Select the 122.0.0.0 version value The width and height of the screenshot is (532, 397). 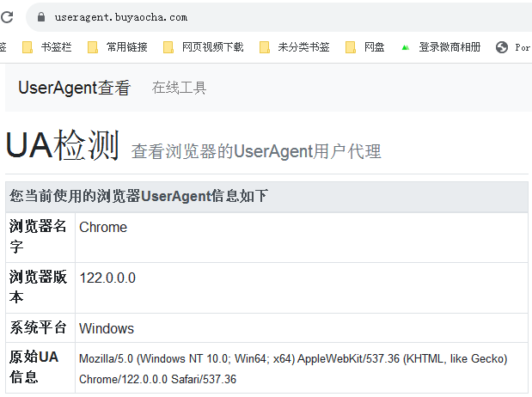(x=107, y=278)
